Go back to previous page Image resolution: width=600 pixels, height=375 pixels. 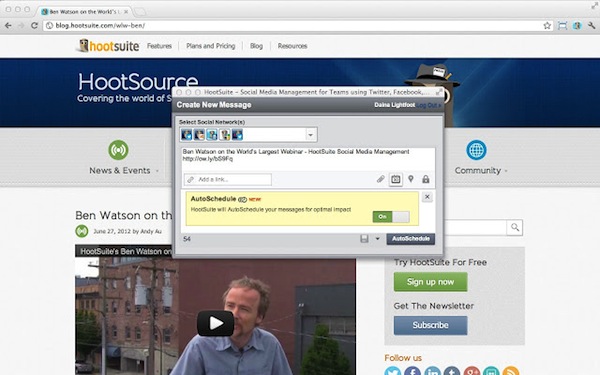(8, 26)
